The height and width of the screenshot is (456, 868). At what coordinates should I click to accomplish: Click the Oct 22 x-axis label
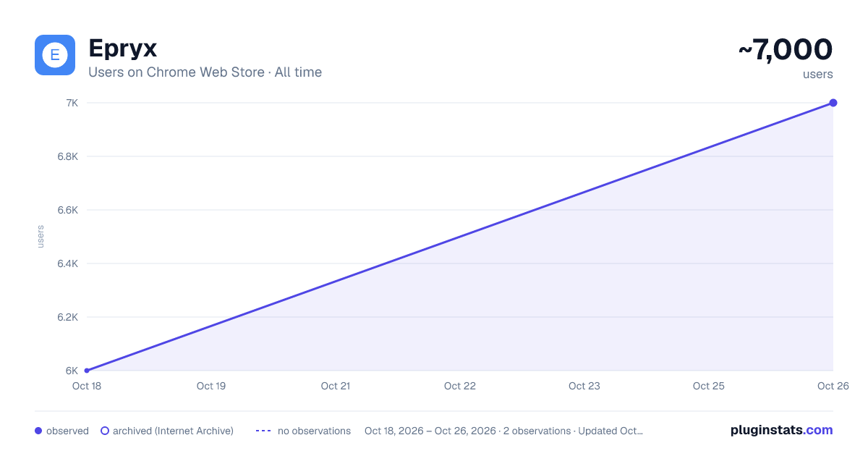(x=460, y=386)
